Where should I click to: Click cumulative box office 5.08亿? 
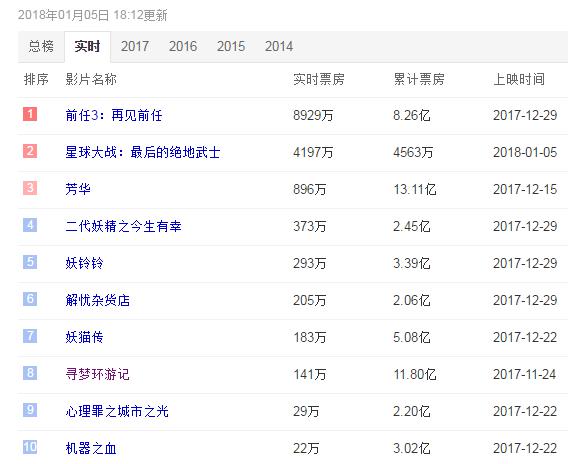[x=412, y=337]
